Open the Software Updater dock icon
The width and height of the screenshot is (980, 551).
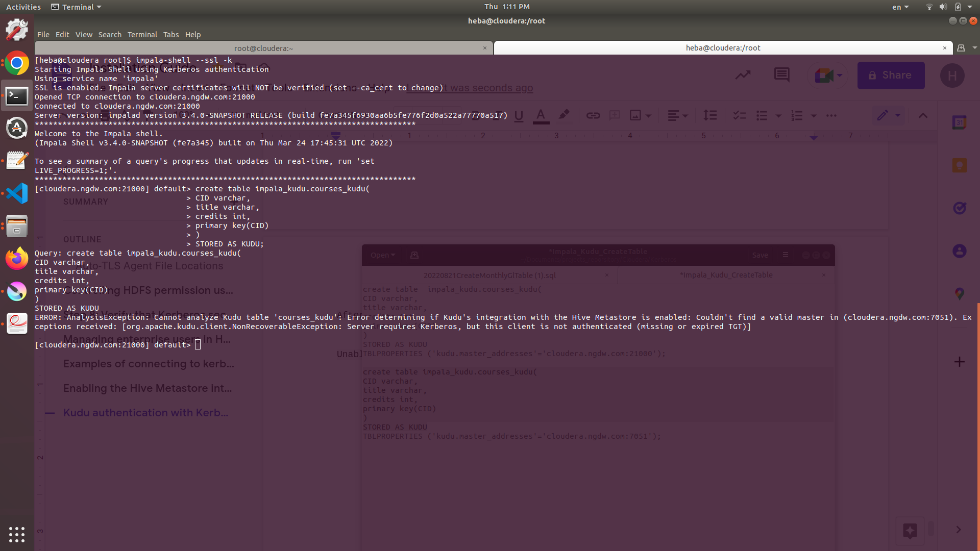pyautogui.click(x=17, y=128)
